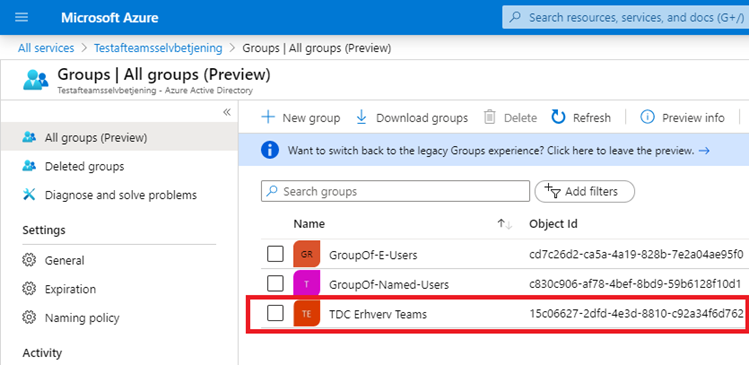Click the New group plus icon

(268, 118)
